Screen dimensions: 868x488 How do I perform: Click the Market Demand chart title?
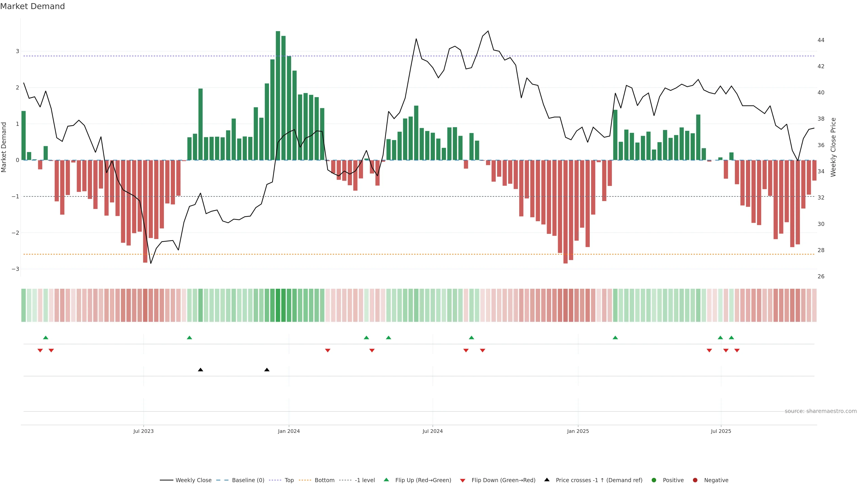(x=32, y=6)
